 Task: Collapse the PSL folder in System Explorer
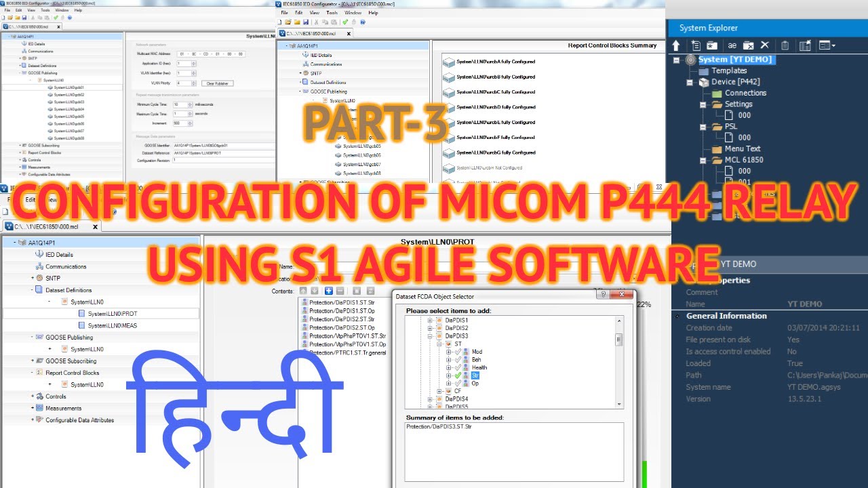[703, 127]
